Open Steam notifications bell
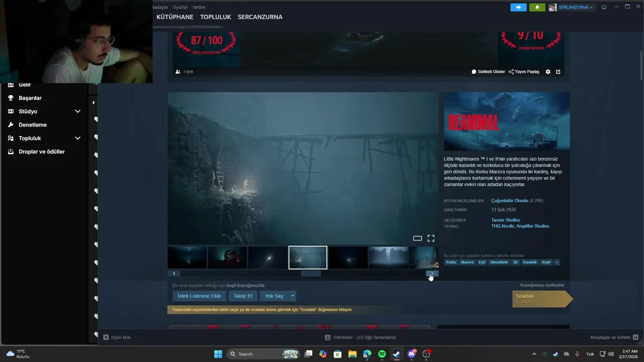The height and width of the screenshot is (362, 644). click(x=537, y=7)
